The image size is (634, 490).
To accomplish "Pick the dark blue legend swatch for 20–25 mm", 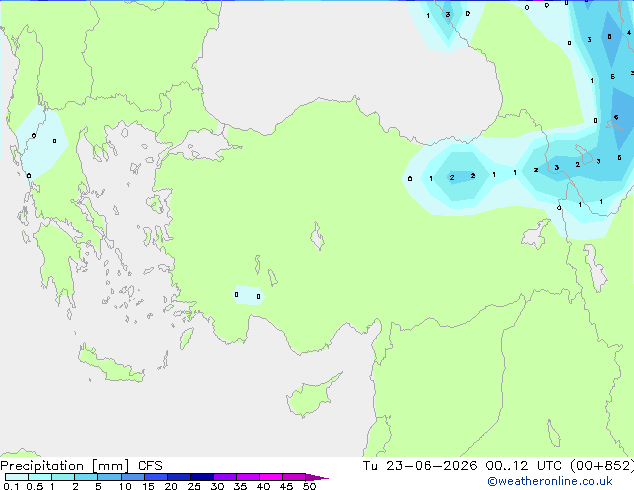I will [x=179, y=477].
